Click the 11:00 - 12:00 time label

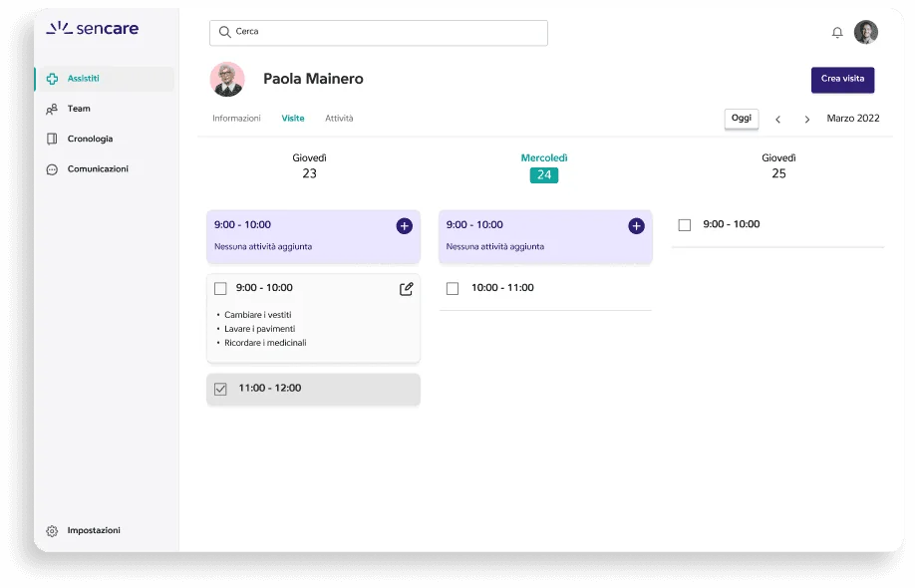[269, 388]
